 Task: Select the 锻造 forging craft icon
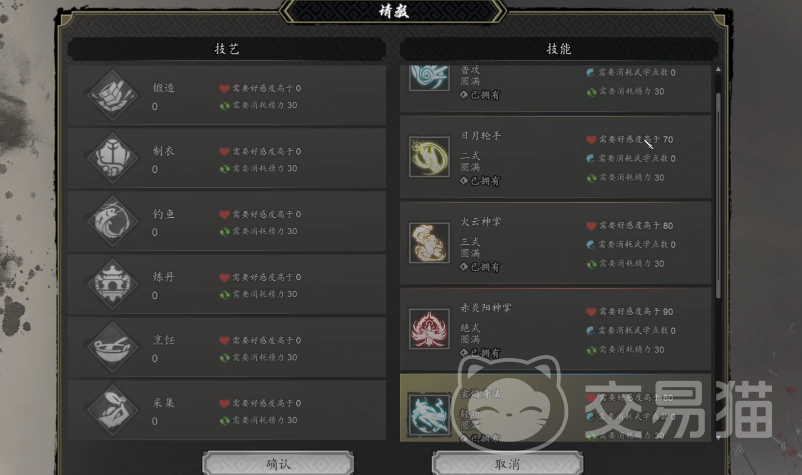click(x=113, y=95)
